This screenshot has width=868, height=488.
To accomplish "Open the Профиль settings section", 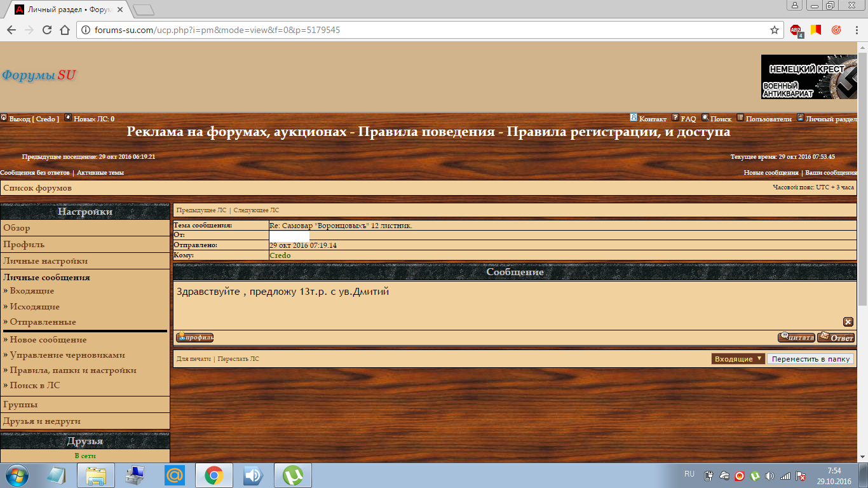I will point(24,245).
